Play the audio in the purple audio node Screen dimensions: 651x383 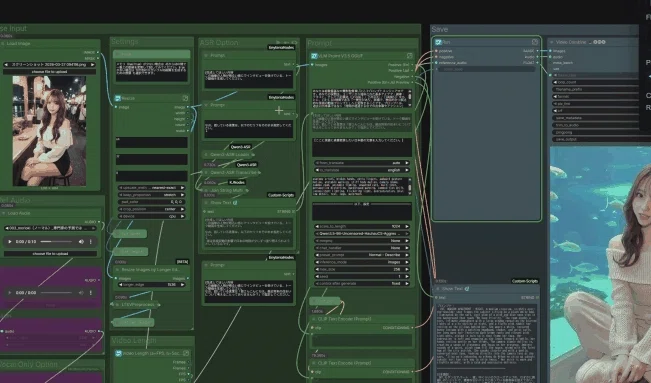(x=10, y=292)
